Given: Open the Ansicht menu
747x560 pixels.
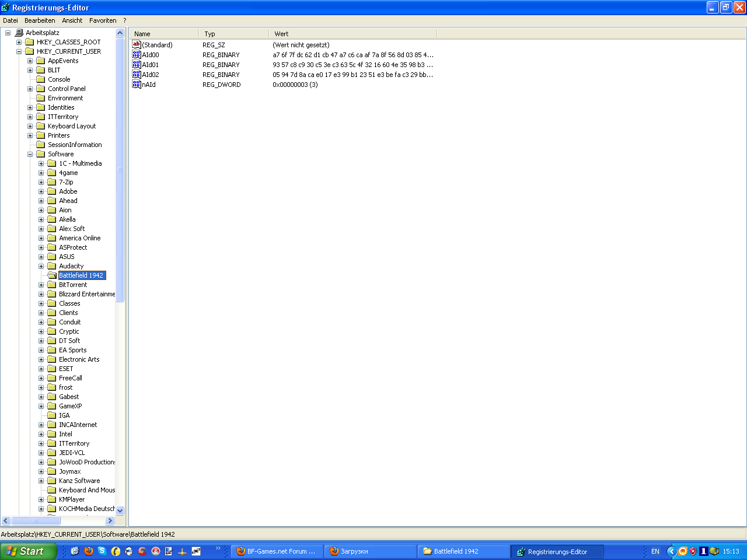Looking at the screenshot, I should 72,20.
